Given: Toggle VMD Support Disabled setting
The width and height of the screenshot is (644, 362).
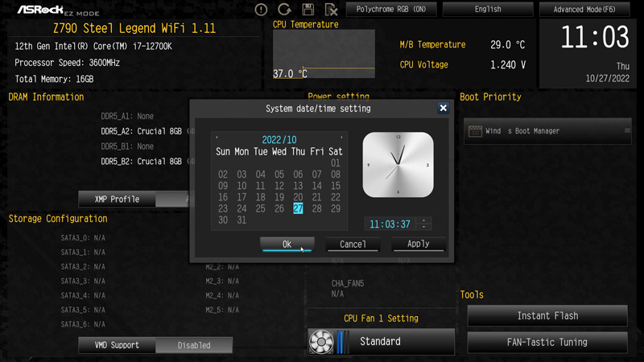Looking at the screenshot, I should tap(194, 345).
